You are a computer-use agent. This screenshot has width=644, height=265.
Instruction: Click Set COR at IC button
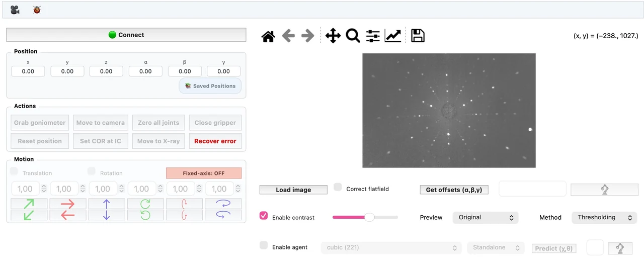[100, 141]
